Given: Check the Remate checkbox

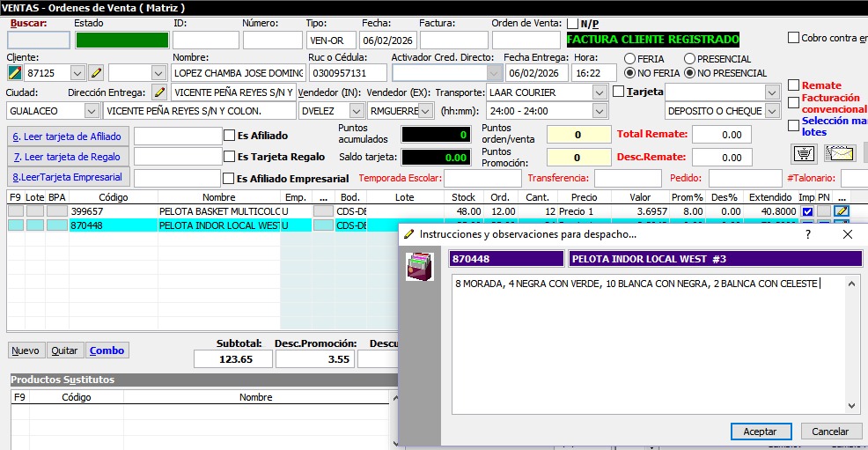Looking at the screenshot, I should [x=794, y=85].
